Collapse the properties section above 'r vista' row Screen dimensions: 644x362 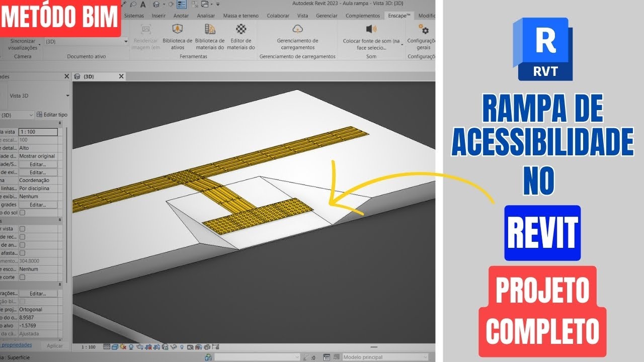(60, 221)
